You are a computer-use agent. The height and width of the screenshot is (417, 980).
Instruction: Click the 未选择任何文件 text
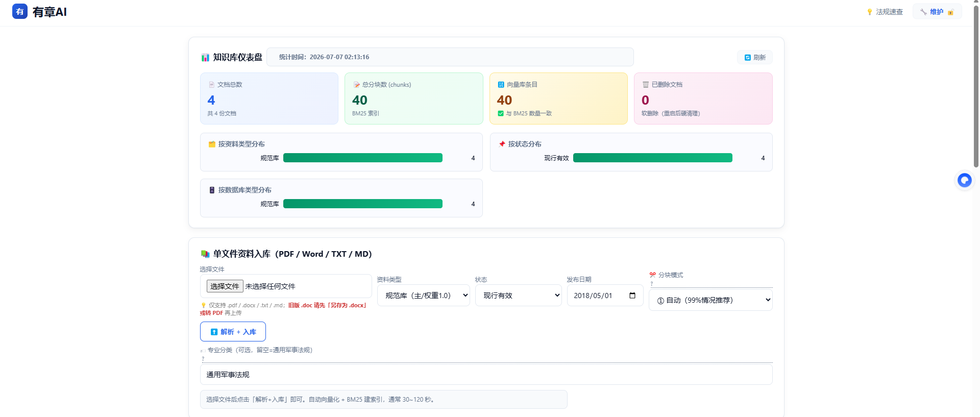click(270, 286)
